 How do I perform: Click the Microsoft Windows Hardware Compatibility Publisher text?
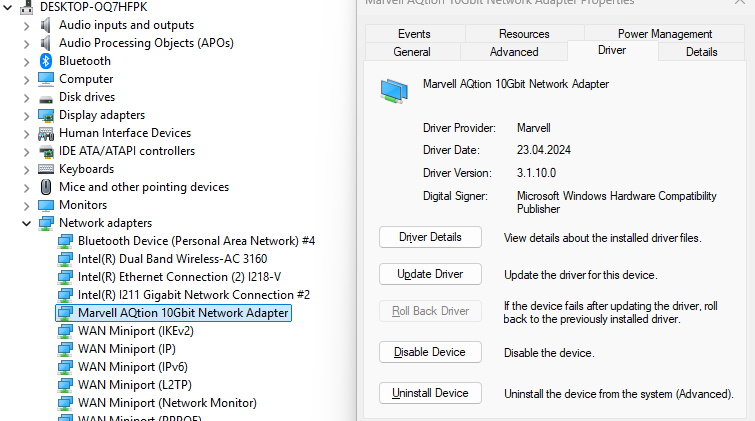[616, 202]
